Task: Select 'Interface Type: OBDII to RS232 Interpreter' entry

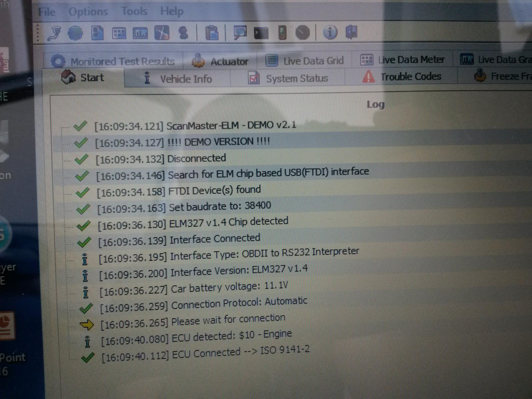Action: (229, 255)
